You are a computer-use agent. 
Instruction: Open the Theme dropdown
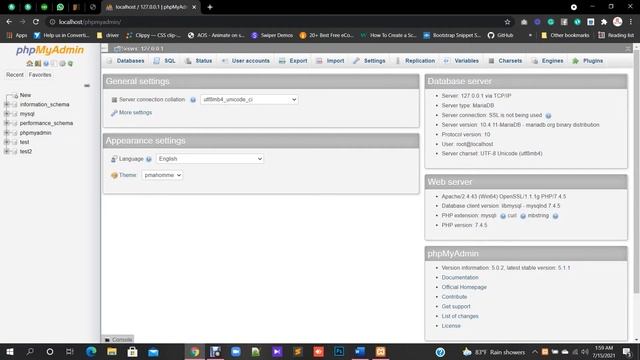162,175
